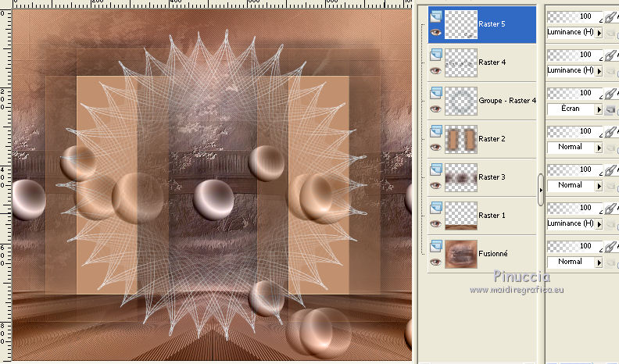
Task: Click Raster 5 layer type icon
Action: coord(436,16)
